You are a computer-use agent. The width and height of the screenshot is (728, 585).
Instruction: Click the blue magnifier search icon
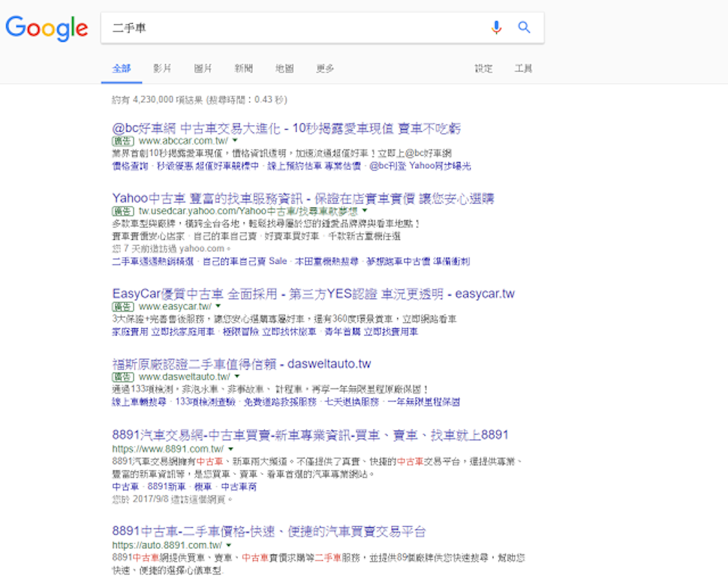point(524,27)
